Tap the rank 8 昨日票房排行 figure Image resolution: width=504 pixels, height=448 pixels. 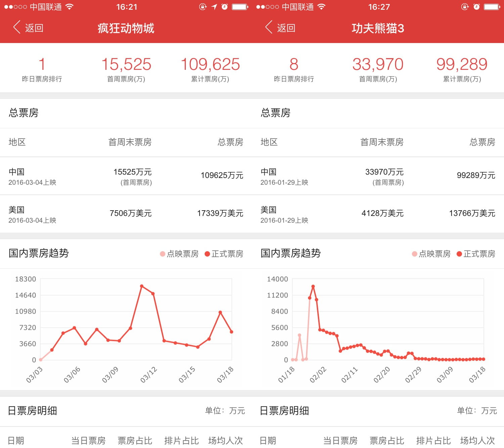coord(294,64)
